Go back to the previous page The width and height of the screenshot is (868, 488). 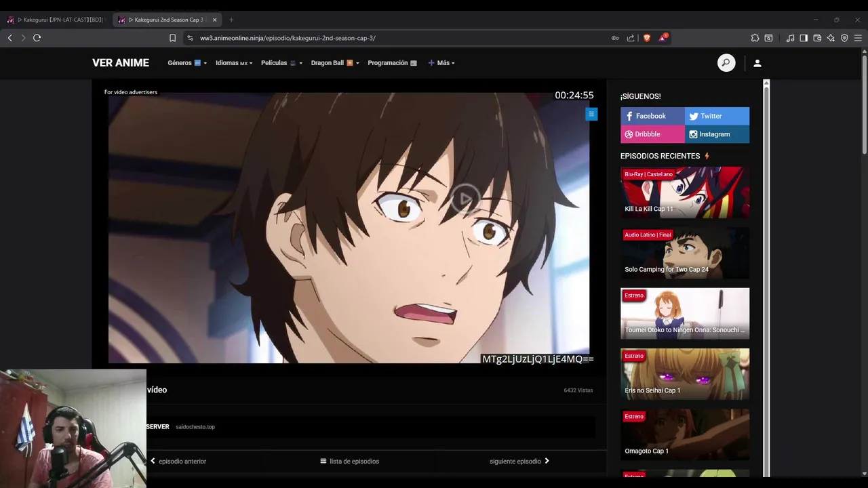(9, 38)
